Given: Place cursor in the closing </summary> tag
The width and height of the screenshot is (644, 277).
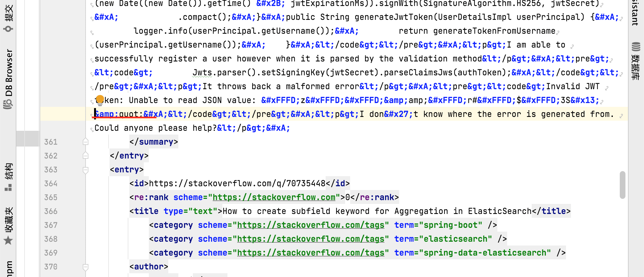Looking at the screenshot, I should [x=154, y=142].
